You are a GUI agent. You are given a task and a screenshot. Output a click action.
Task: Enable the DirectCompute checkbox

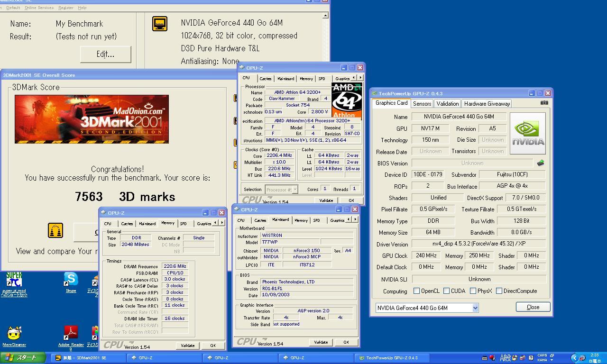click(499, 291)
